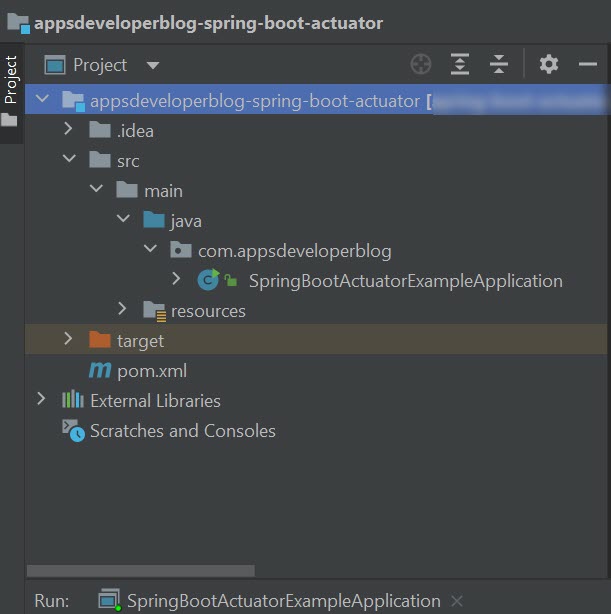611x614 pixels.
Task: Collapse the src folder
Action: [68, 160]
